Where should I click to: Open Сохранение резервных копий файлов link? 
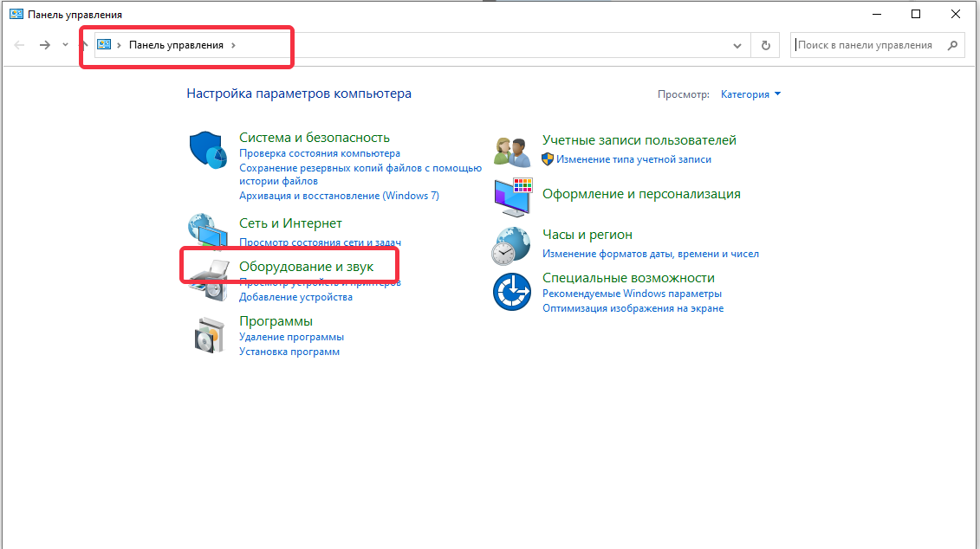tap(360, 174)
